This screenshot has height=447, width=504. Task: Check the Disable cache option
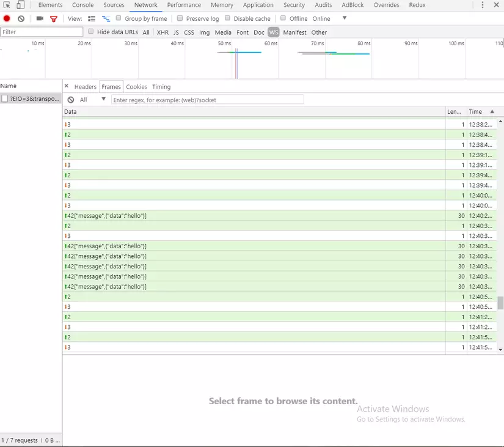click(x=228, y=18)
